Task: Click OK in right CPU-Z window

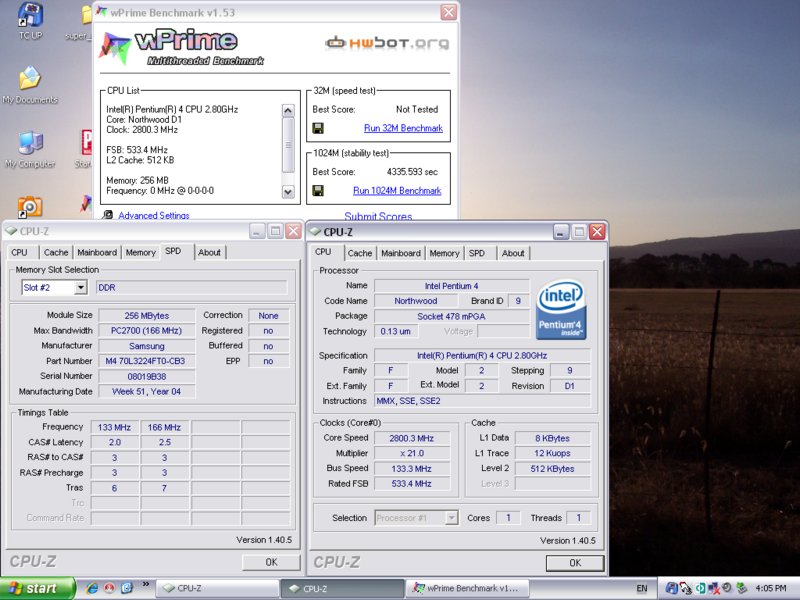Action: [x=575, y=563]
